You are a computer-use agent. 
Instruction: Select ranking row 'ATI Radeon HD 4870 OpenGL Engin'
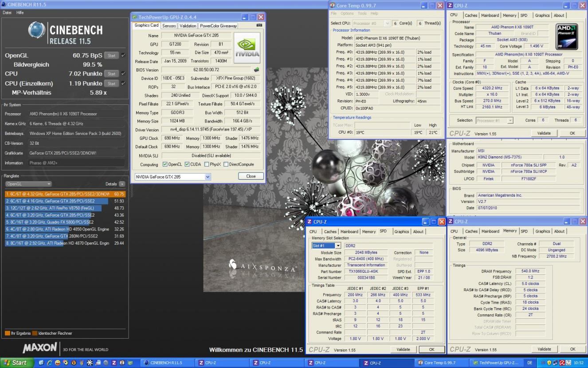click(65, 243)
